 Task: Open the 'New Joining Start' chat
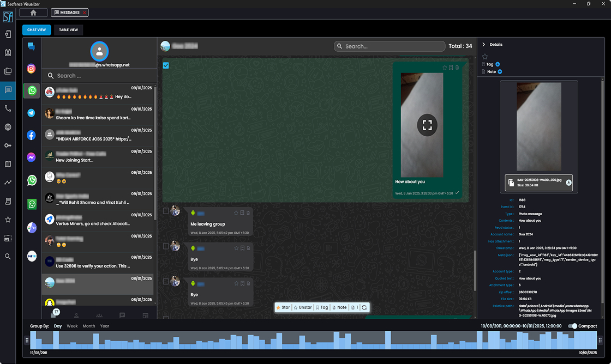click(x=98, y=157)
